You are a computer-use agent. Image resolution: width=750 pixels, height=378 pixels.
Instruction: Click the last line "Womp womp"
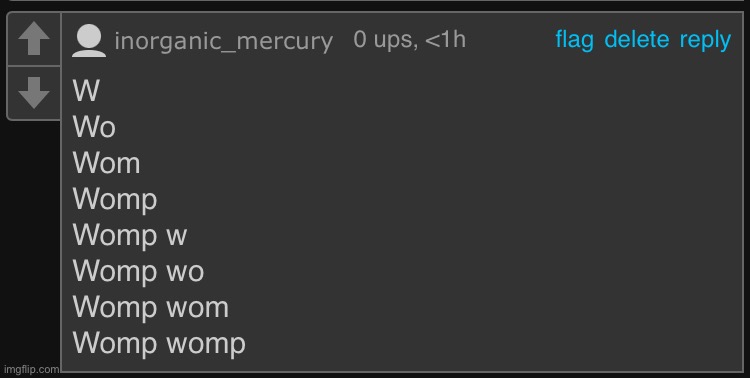click(x=159, y=344)
